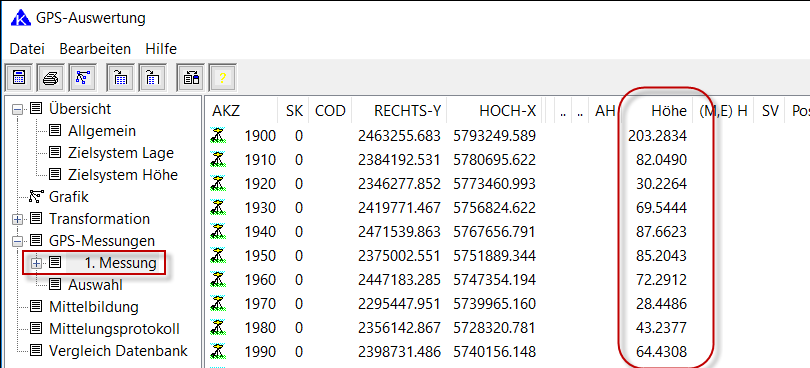Click the second import-table toolbar icon
Screen dimensions: 810x368
click(x=152, y=78)
